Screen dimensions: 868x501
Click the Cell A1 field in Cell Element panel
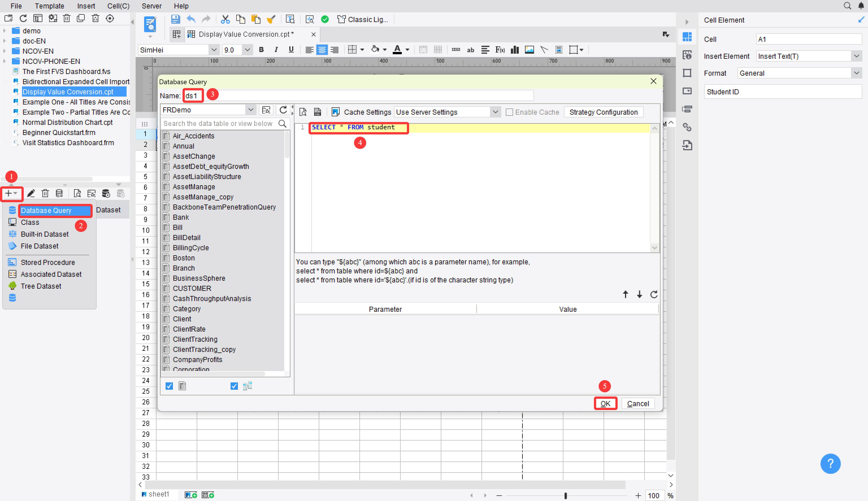808,39
